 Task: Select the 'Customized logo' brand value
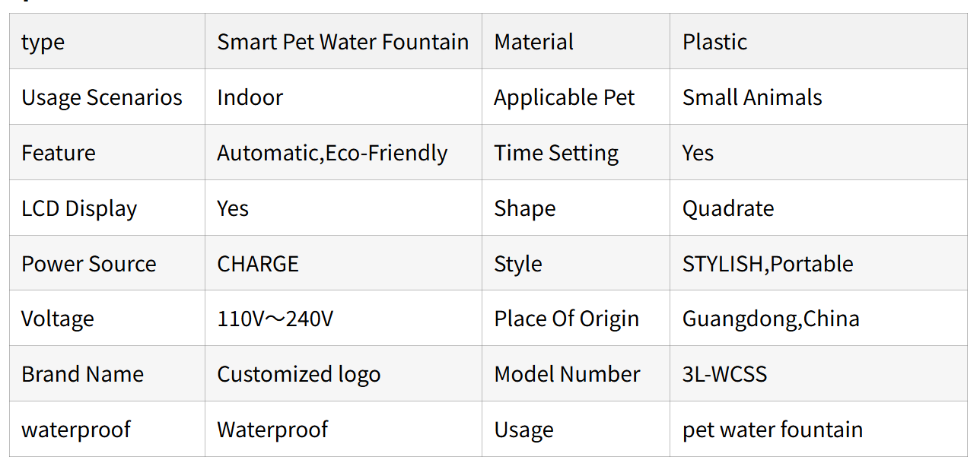[x=298, y=374]
